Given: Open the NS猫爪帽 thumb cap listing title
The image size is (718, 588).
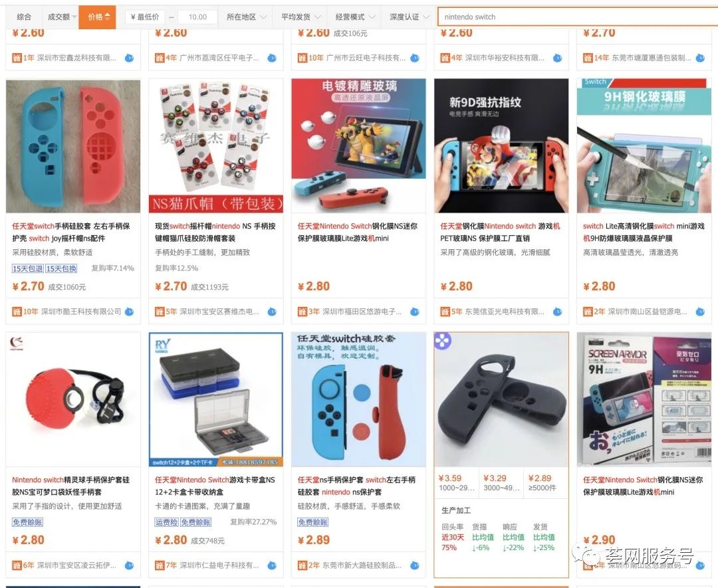Looking at the screenshot, I should point(215,232).
